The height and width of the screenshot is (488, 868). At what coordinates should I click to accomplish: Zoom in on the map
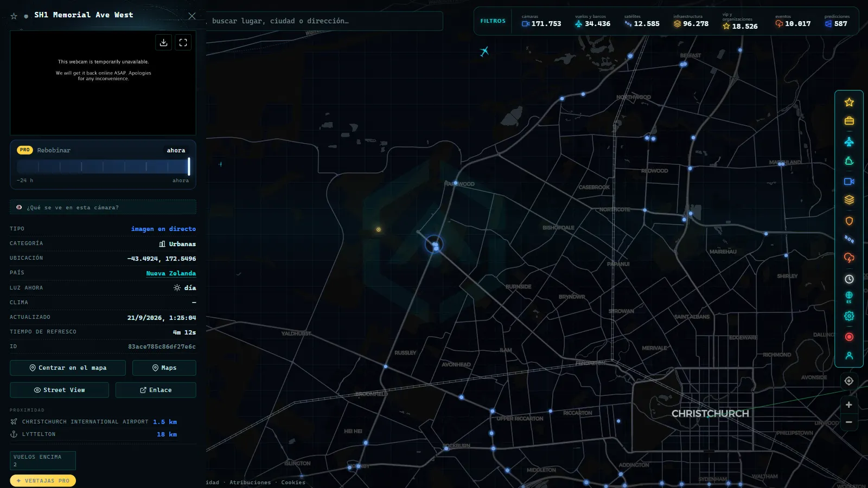pos(849,405)
